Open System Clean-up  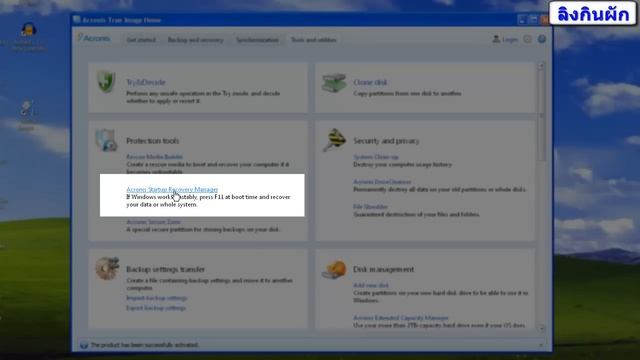(376, 157)
